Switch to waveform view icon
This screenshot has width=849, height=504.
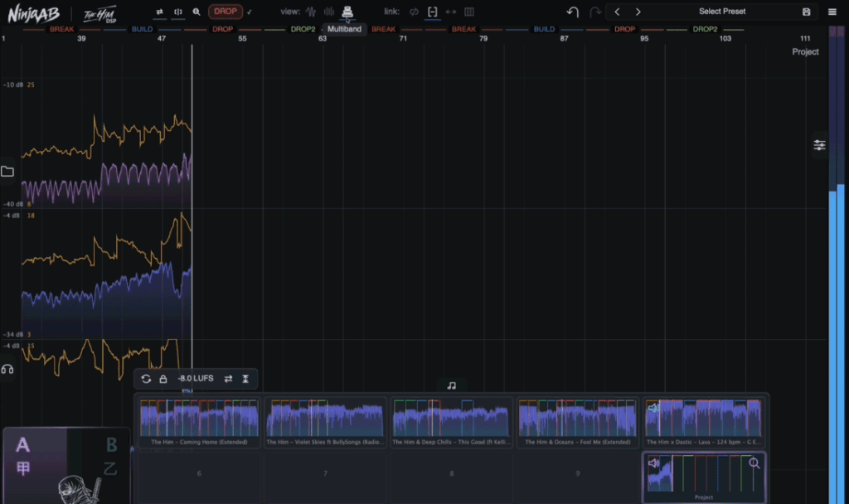click(x=311, y=12)
